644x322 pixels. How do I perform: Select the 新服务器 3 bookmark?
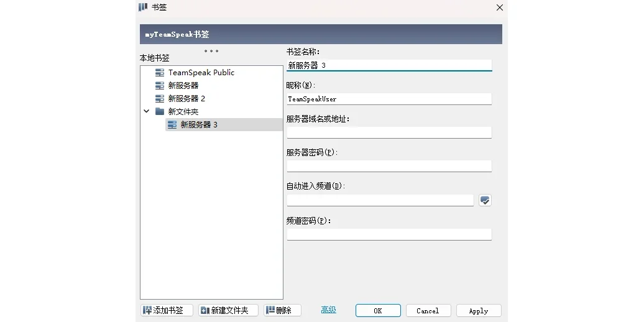224,124
